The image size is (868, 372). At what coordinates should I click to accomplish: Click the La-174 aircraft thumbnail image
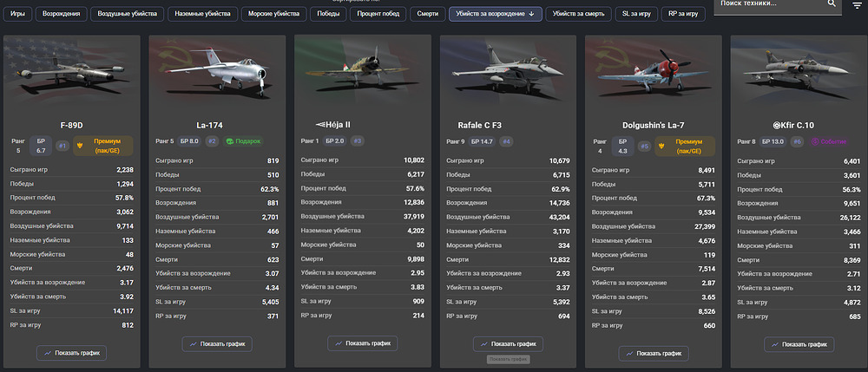pos(217,72)
